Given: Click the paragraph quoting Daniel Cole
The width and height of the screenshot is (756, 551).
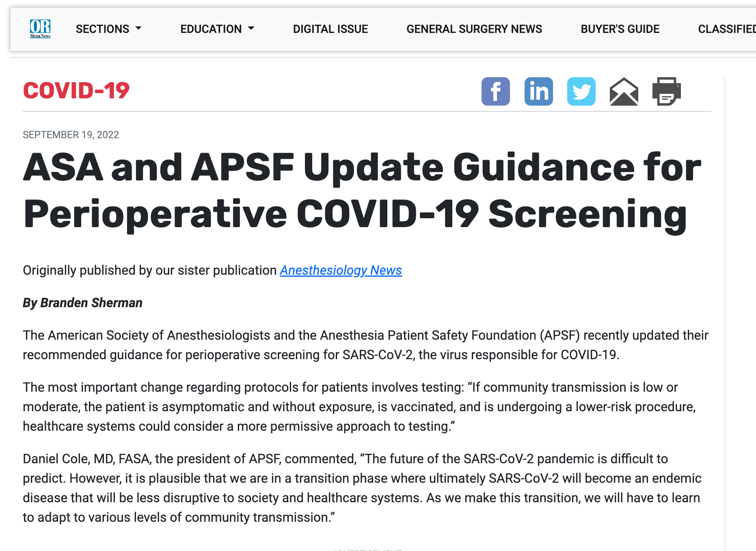Looking at the screenshot, I should 361,488.
